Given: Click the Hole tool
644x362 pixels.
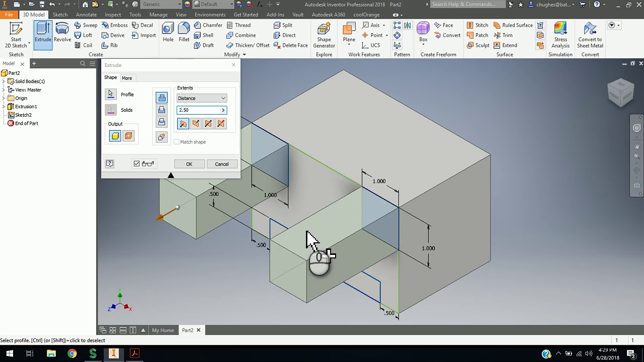Looking at the screenshot, I should [x=168, y=33].
